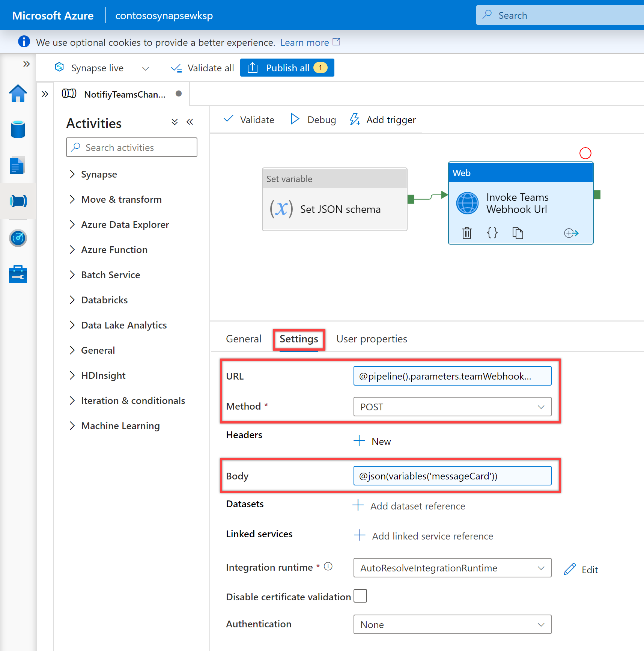This screenshot has height=651, width=644.
Task: Clone the Invoke Teams Webhook activity
Action: [518, 233]
